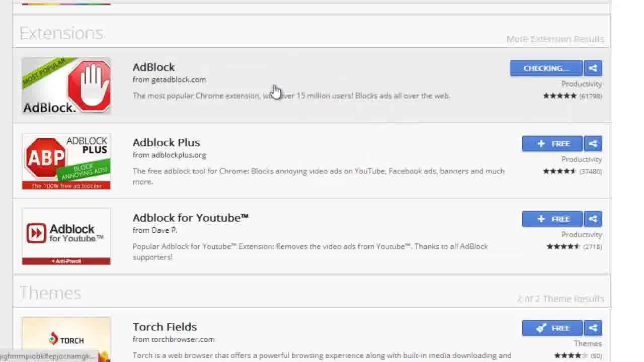Open More Extension Results link
Screen dimensions: 644x362
click(x=555, y=39)
